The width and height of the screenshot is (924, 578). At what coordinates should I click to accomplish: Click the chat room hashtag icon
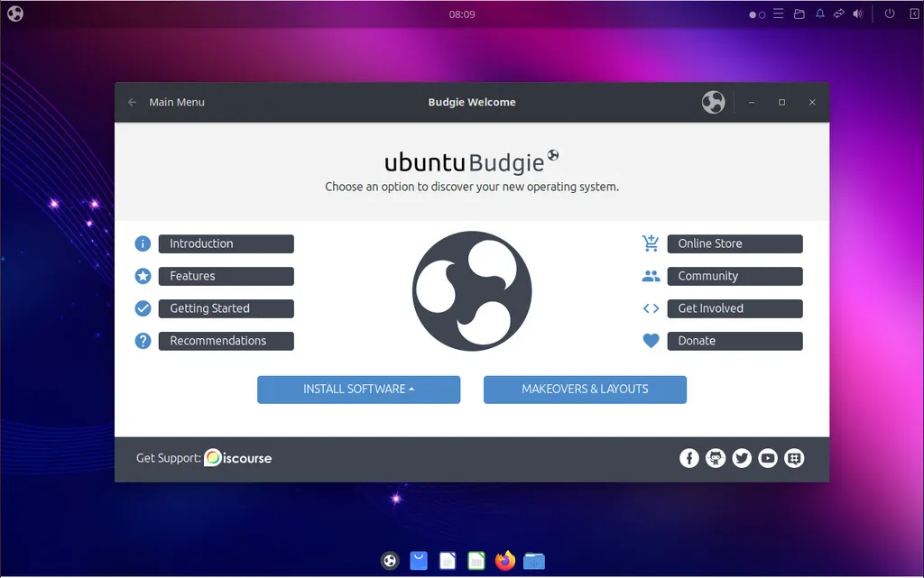(x=794, y=458)
